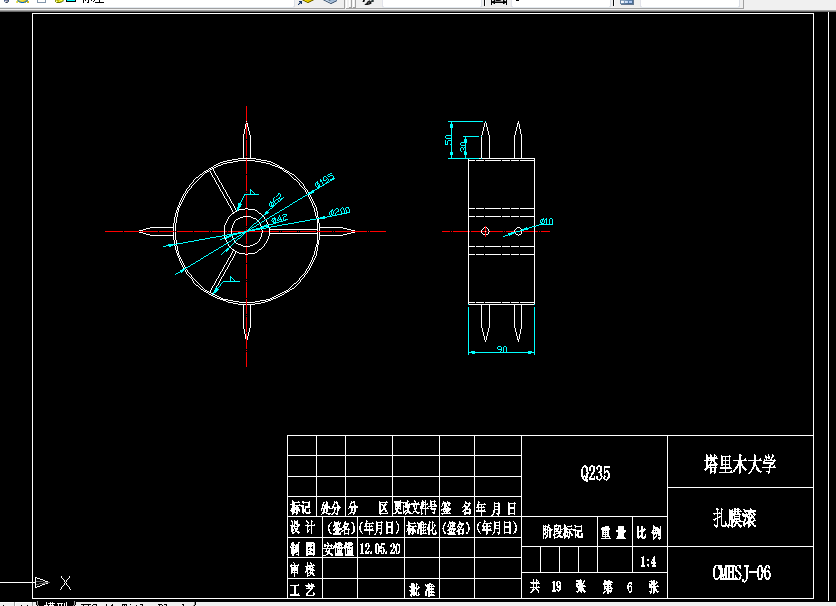Select the 塔里木大学 university name text
Viewport: 836px width, 606px height.
point(740,464)
